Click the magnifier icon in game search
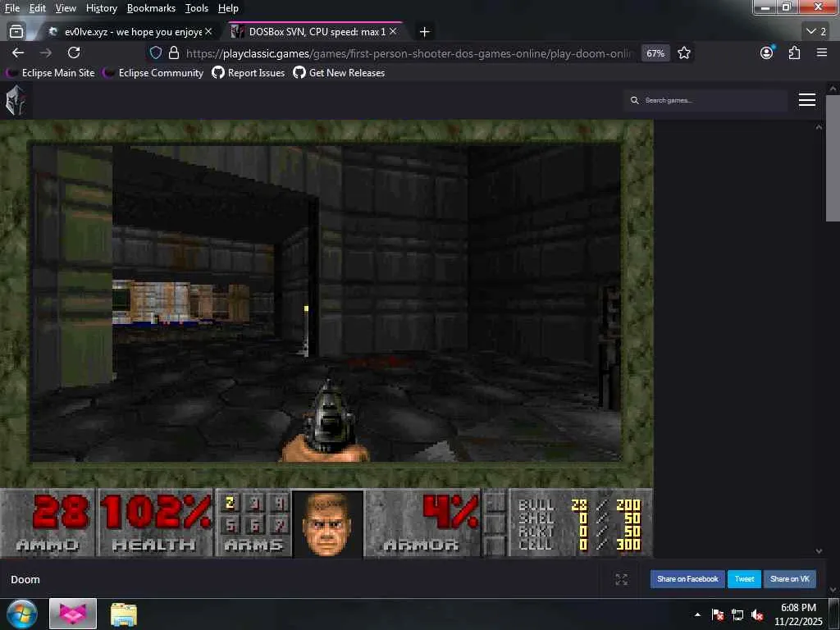Screen dimensions: 840x630 point(634,100)
